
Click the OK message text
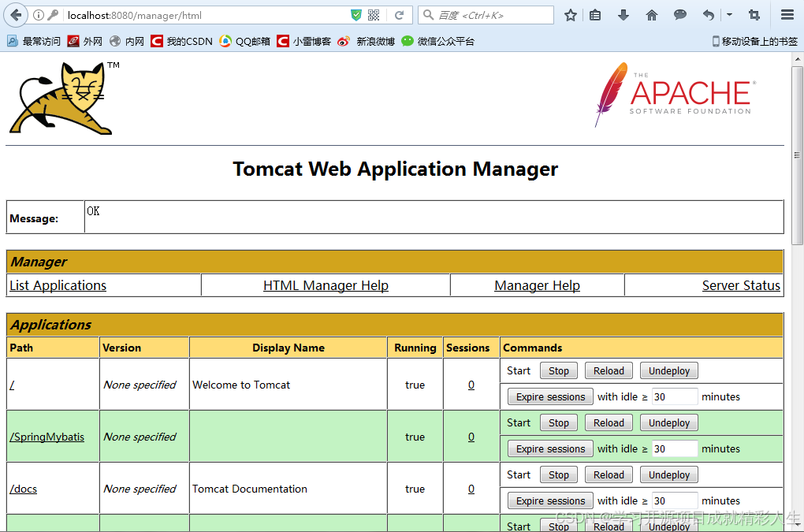coord(93,211)
